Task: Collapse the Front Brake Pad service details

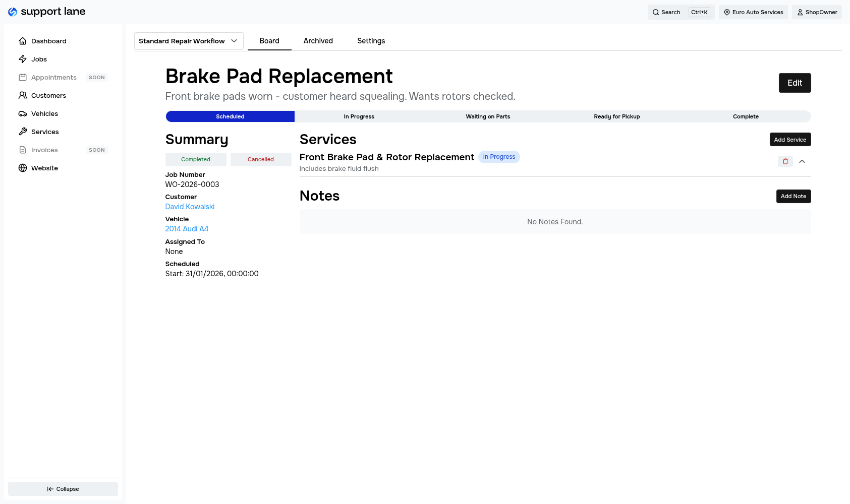Action: click(x=802, y=161)
